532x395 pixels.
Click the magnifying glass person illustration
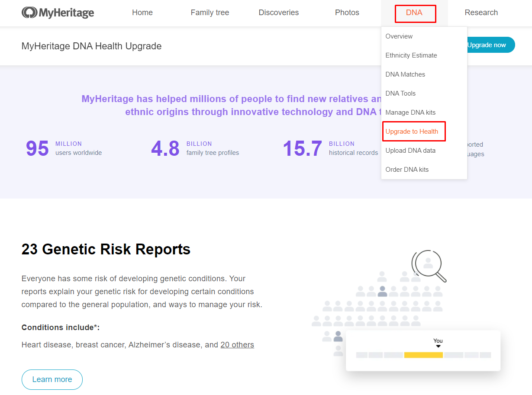(429, 265)
